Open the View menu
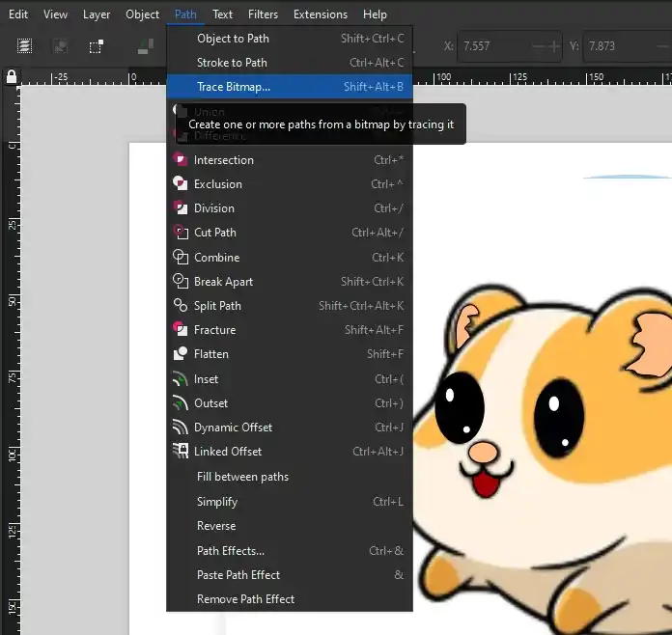 coord(55,14)
